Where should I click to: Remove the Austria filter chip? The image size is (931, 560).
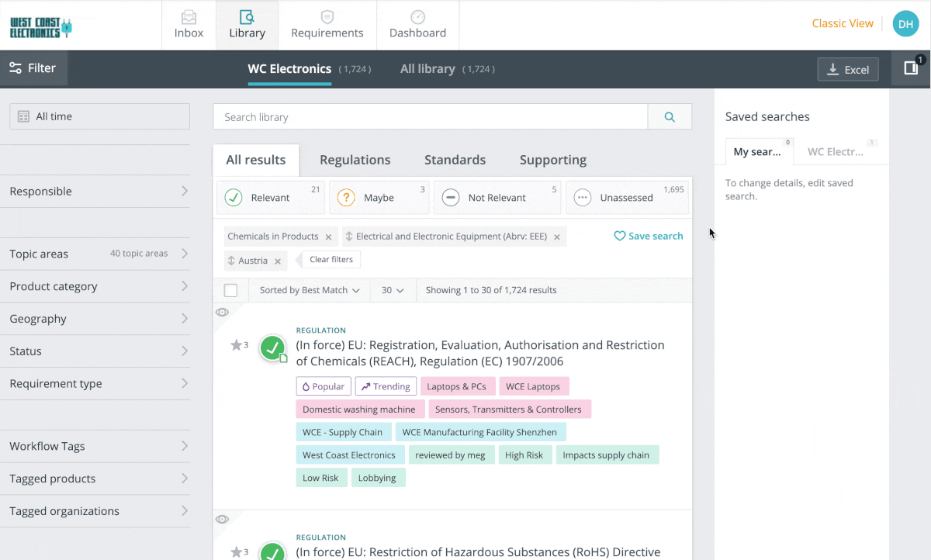pyautogui.click(x=278, y=261)
